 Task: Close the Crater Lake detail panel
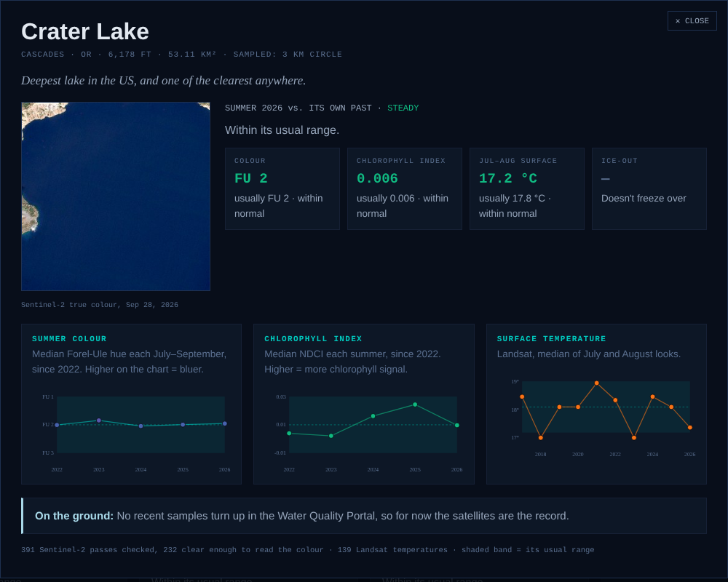coord(692,21)
